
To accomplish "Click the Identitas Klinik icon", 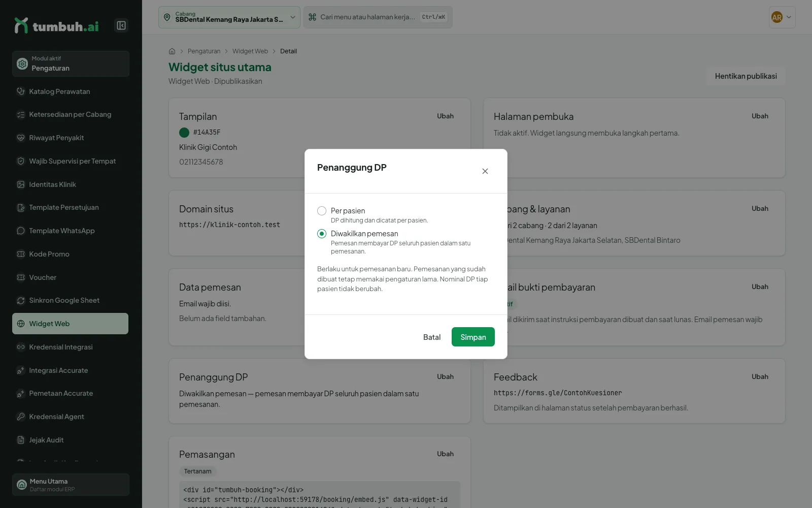I will [21, 184].
